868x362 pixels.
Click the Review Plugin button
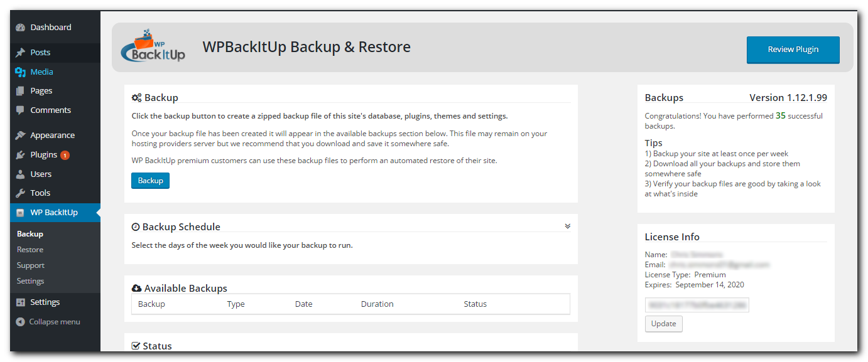point(793,50)
